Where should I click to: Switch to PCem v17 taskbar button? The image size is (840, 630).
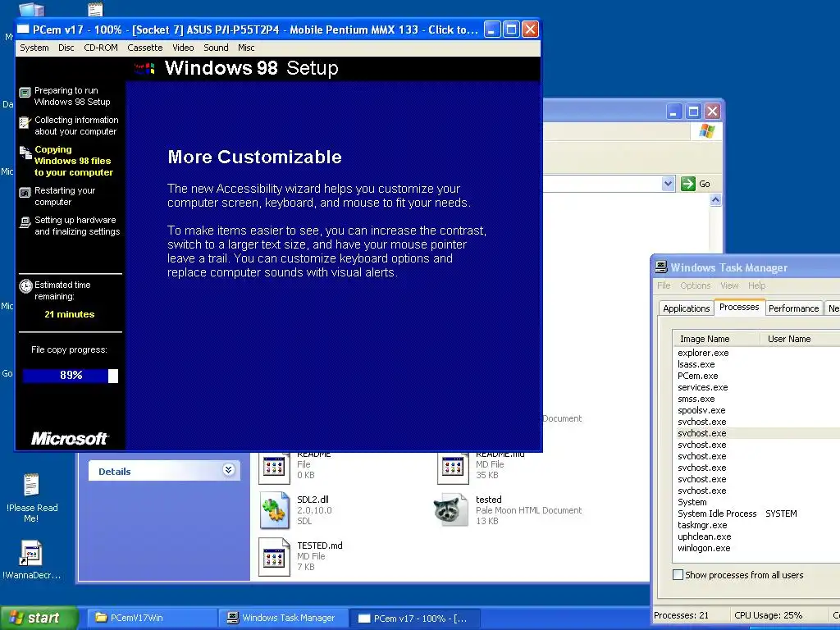(x=413, y=619)
